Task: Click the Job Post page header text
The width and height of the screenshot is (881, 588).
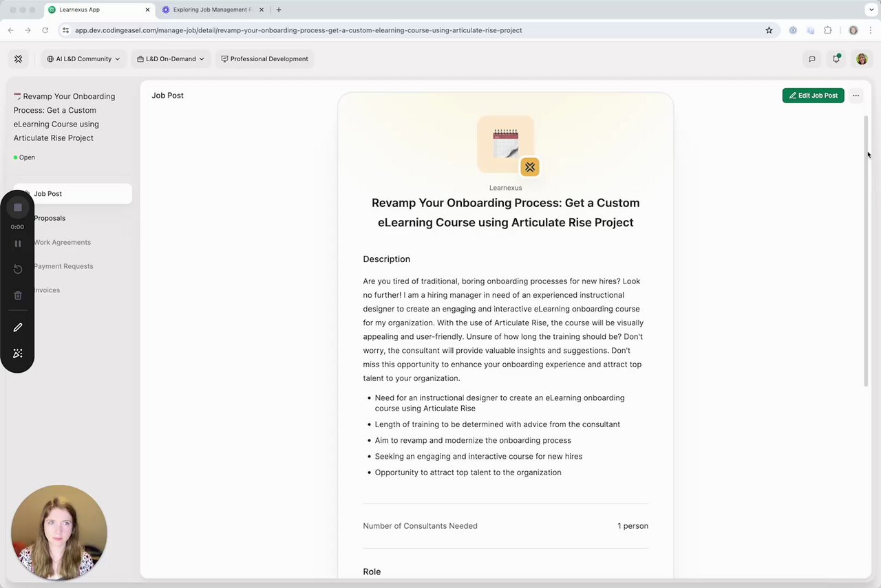Action: coord(167,96)
